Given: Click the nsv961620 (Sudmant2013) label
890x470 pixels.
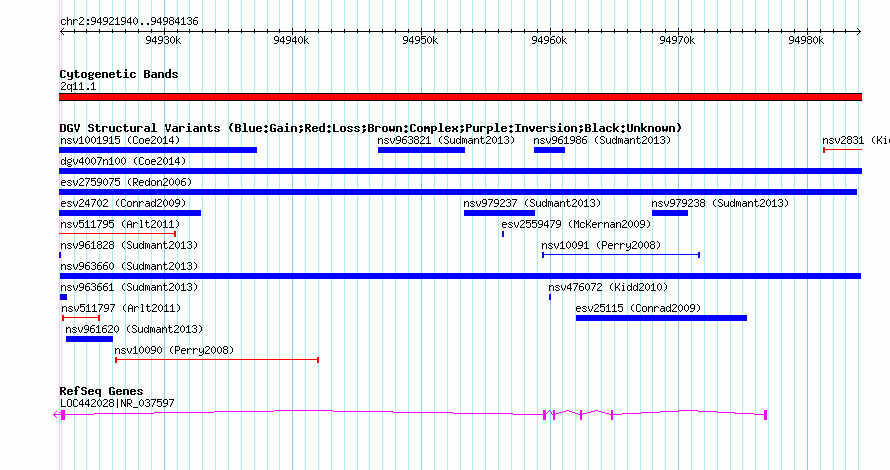Looking at the screenshot, I should [x=134, y=329].
